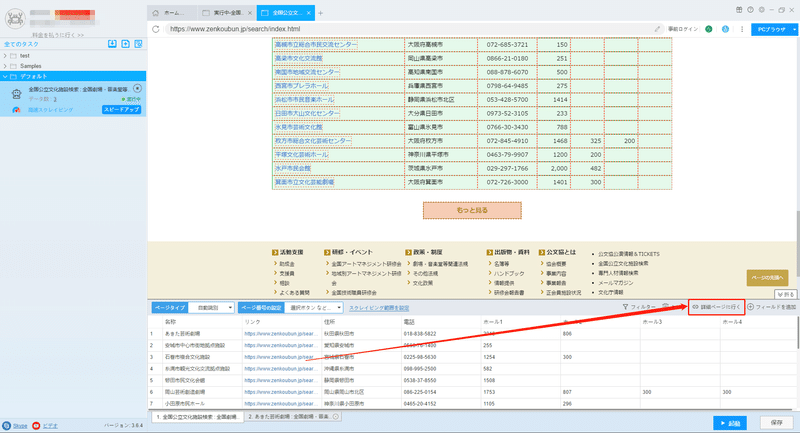Switch to the 実行中-全国 tab

click(227, 13)
